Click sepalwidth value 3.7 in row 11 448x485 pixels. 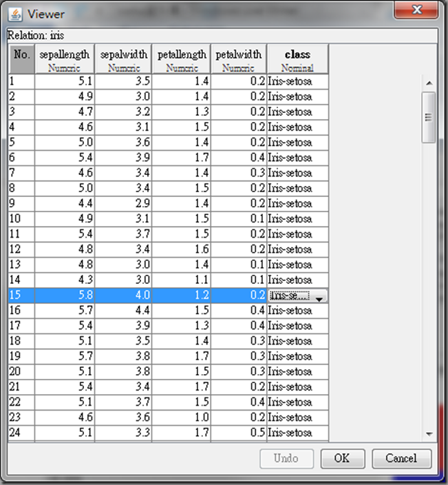click(123, 234)
